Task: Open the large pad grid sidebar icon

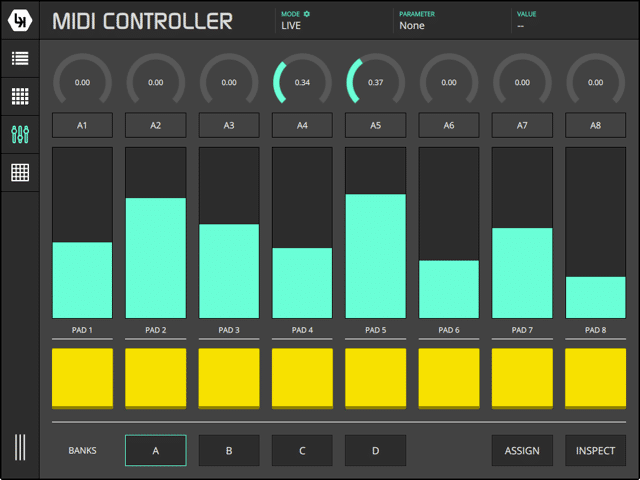Action: (20, 173)
